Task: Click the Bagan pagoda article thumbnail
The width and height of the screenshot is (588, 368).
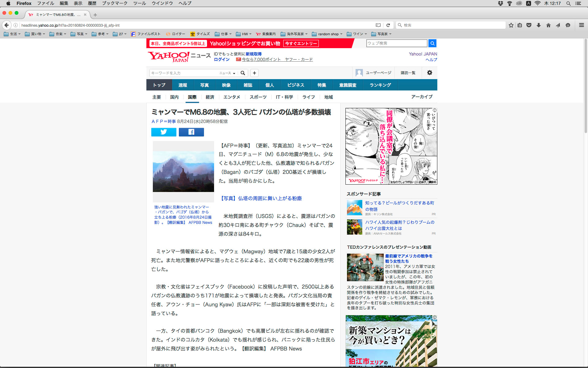Action: point(183,171)
